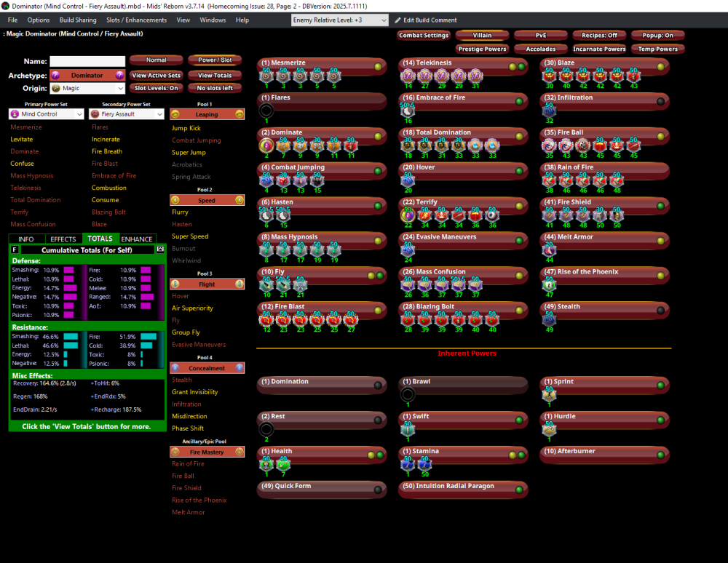This screenshot has height=563, width=728.
Task: Open the Build Sharing menu
Action: pyautogui.click(x=77, y=20)
